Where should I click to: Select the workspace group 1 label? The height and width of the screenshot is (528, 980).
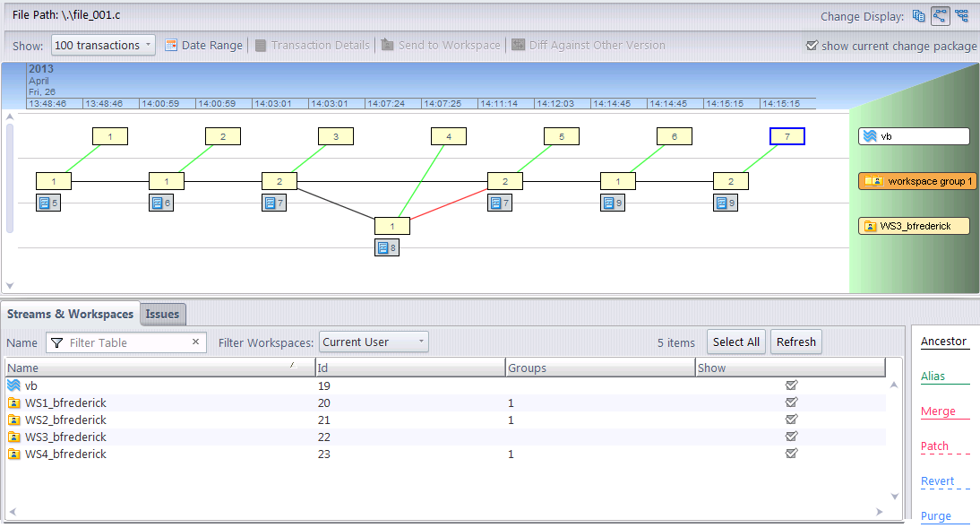tap(917, 181)
